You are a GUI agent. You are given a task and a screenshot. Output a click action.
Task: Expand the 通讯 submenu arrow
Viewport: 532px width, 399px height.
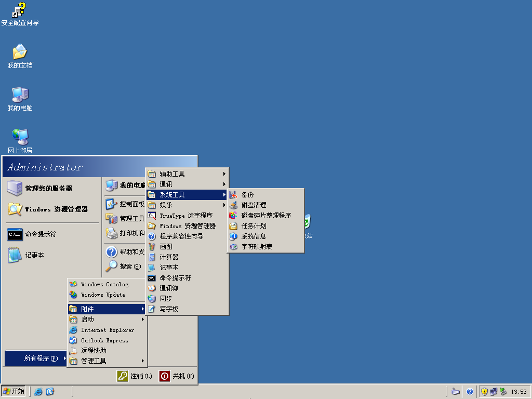click(224, 184)
